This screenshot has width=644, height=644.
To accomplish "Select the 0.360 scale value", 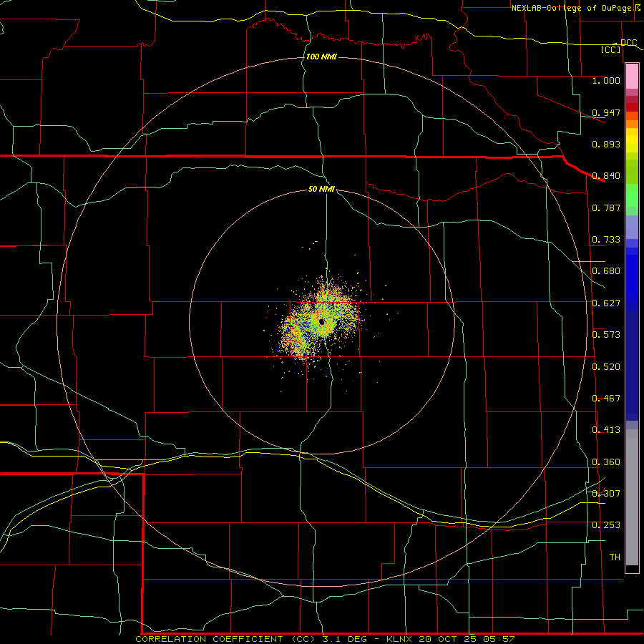I will click(606, 462).
